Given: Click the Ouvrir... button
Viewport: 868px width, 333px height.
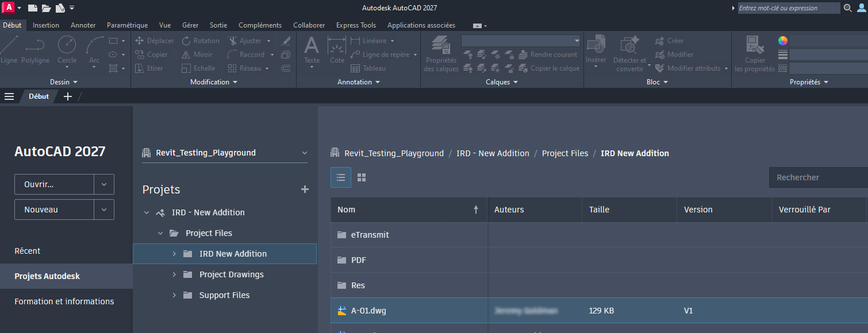Looking at the screenshot, I should [55, 184].
